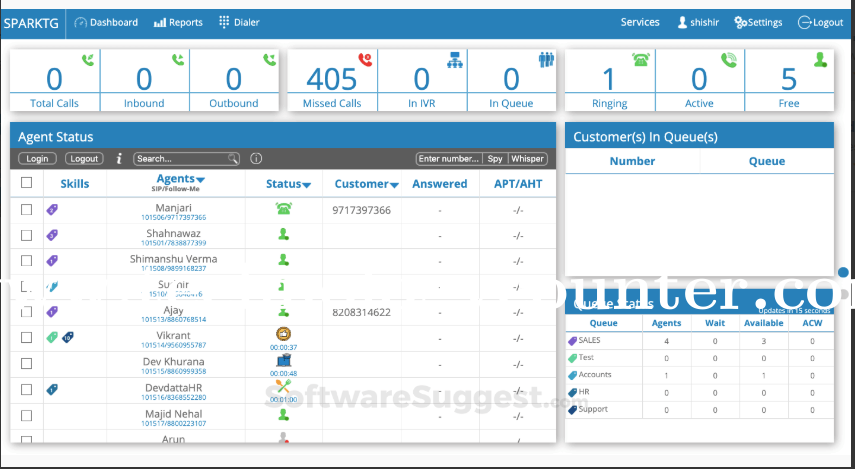
Task: Log out using top-right Logout link
Action: tap(821, 22)
